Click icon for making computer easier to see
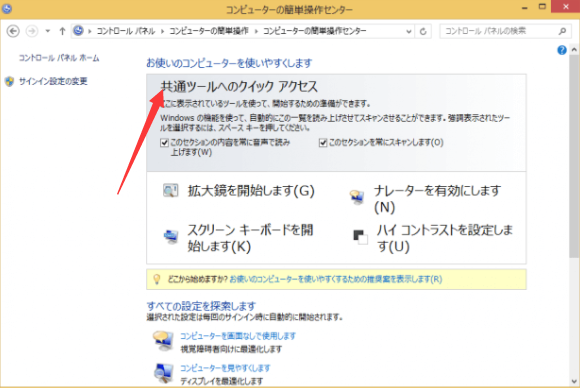 tap(163, 373)
